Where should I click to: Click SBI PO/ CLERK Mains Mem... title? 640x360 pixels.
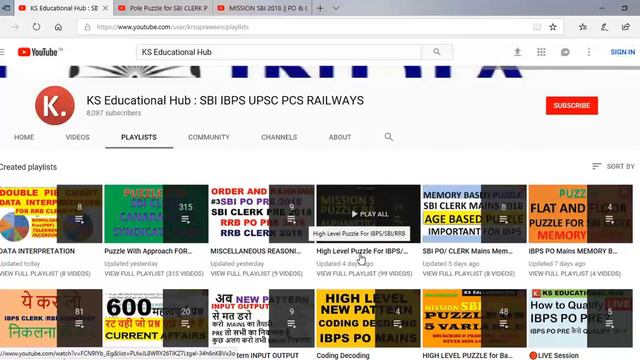[468, 251]
